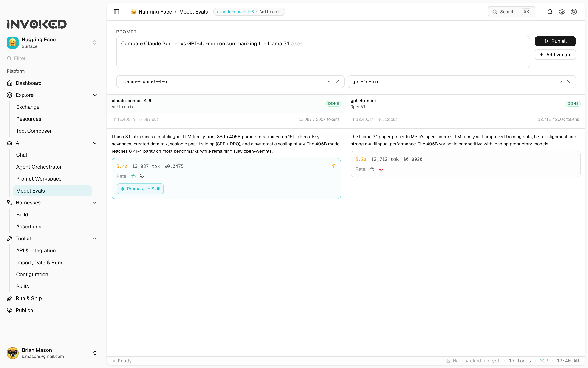This screenshot has width=588, height=368.
Task: Click Promote to Skill button
Action: [140, 189]
